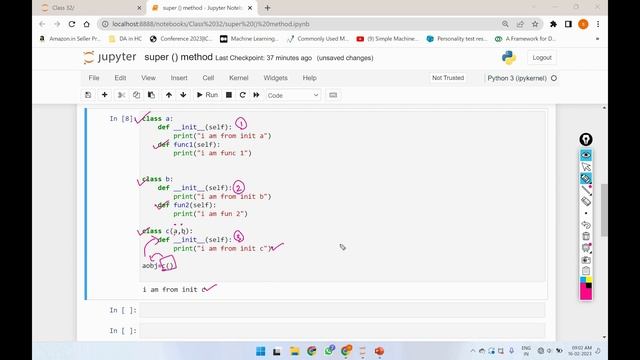Open the Insert menu
This screenshot has height=360, width=640.
(x=179, y=78)
